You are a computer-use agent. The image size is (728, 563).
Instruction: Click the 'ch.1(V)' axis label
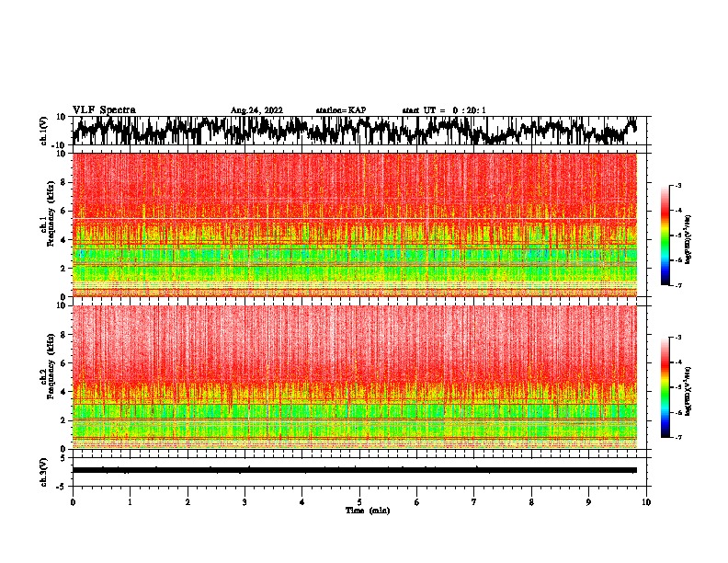click(x=45, y=132)
